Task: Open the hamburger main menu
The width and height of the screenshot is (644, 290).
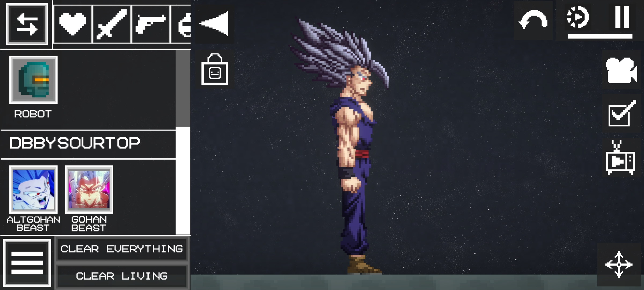Action: coord(27,263)
